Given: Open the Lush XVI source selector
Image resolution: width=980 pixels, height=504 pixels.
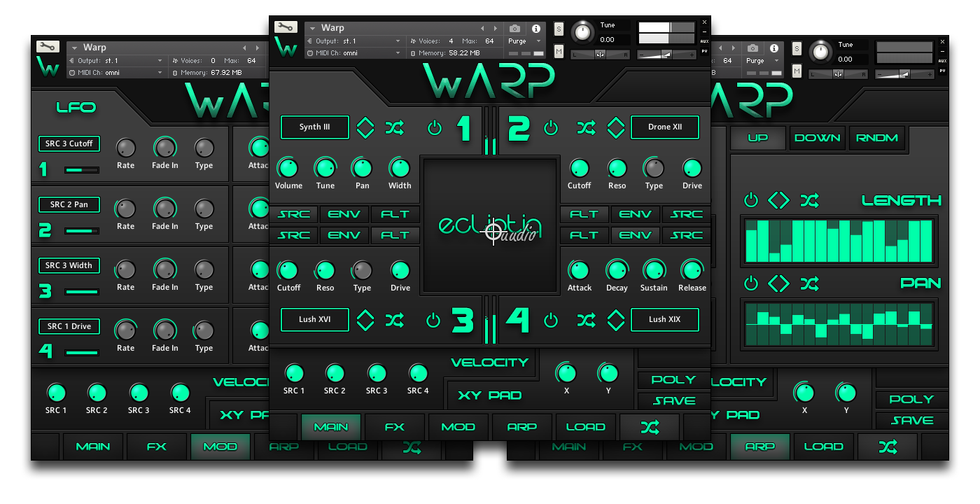Looking at the screenshot, I should point(315,319).
